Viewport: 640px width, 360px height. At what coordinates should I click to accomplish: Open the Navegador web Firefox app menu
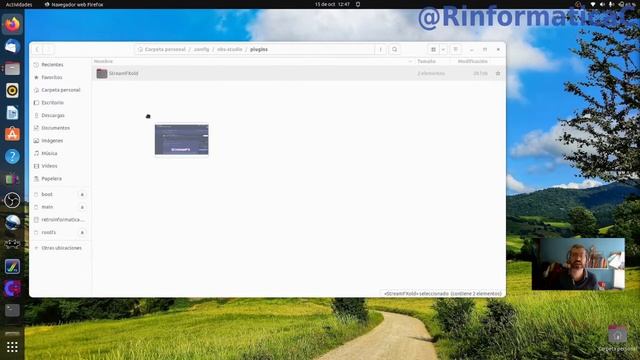tap(74, 4)
